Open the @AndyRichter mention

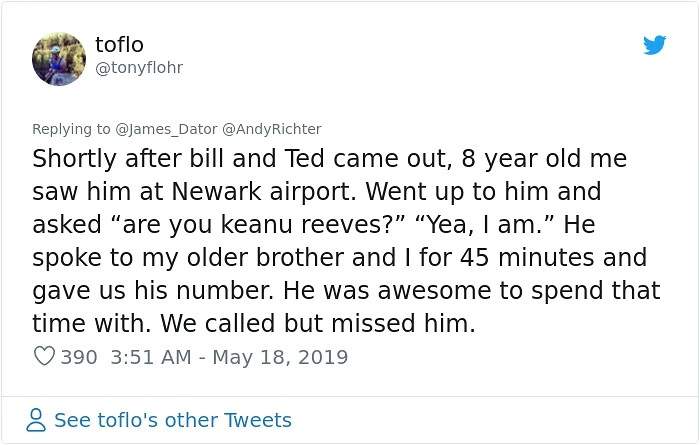[271, 129]
